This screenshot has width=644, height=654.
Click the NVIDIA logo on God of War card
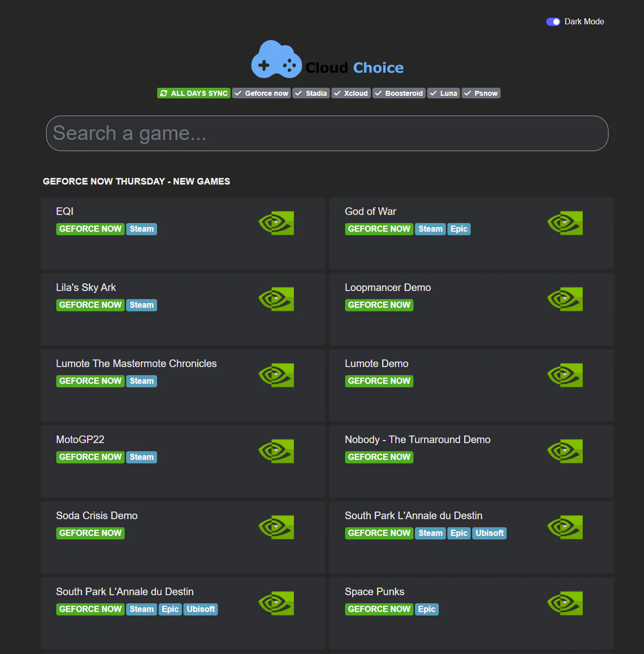[x=565, y=223]
